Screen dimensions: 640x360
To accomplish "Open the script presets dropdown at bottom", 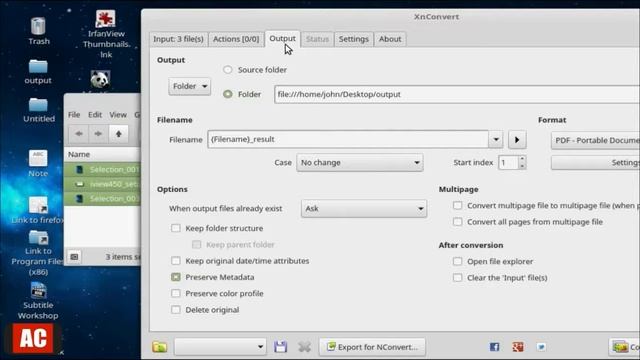I will 220,347.
